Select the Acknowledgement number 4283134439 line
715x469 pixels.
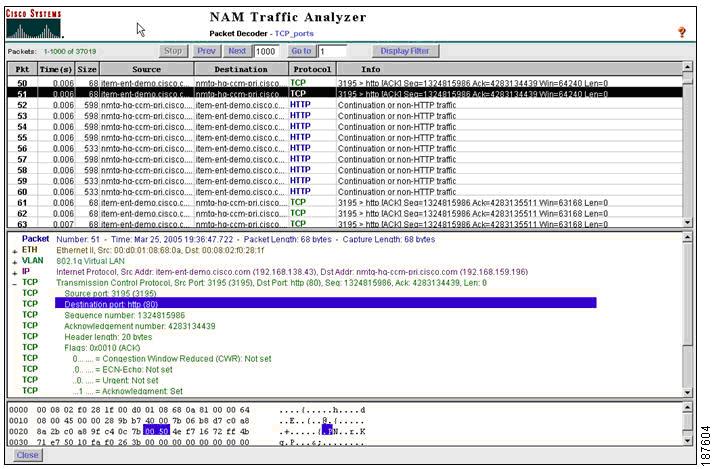tap(140, 326)
